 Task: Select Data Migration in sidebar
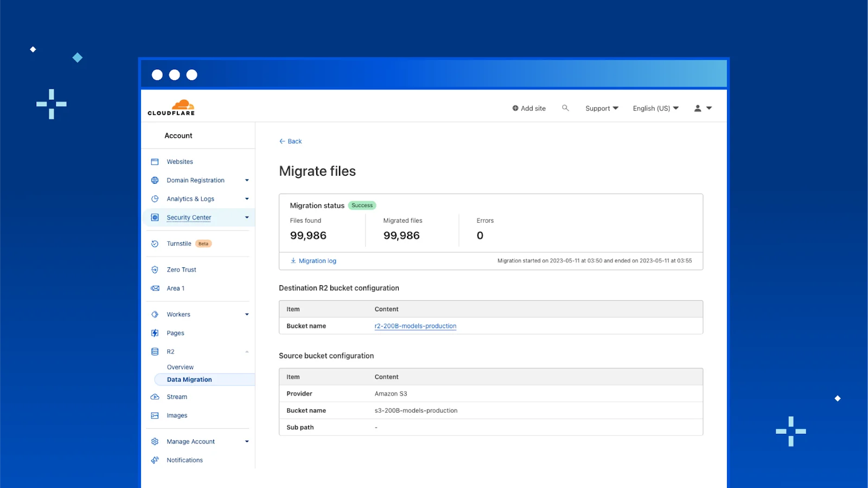(x=205, y=380)
